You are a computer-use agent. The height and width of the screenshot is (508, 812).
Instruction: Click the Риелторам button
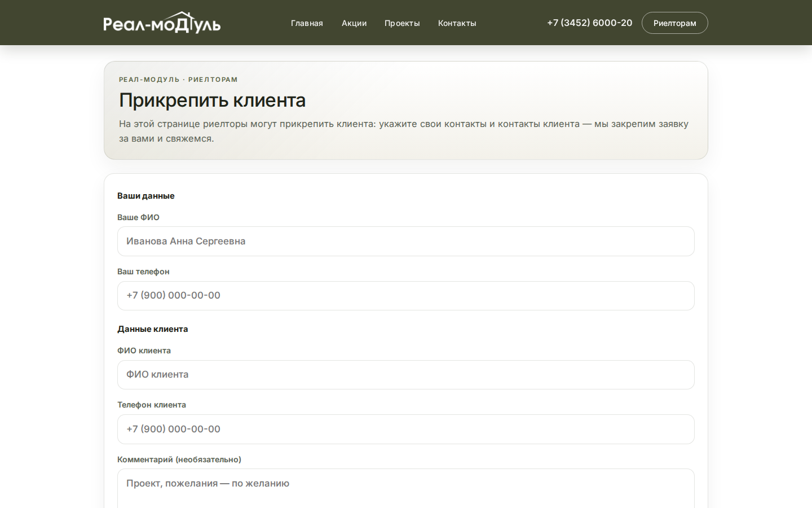click(x=674, y=23)
